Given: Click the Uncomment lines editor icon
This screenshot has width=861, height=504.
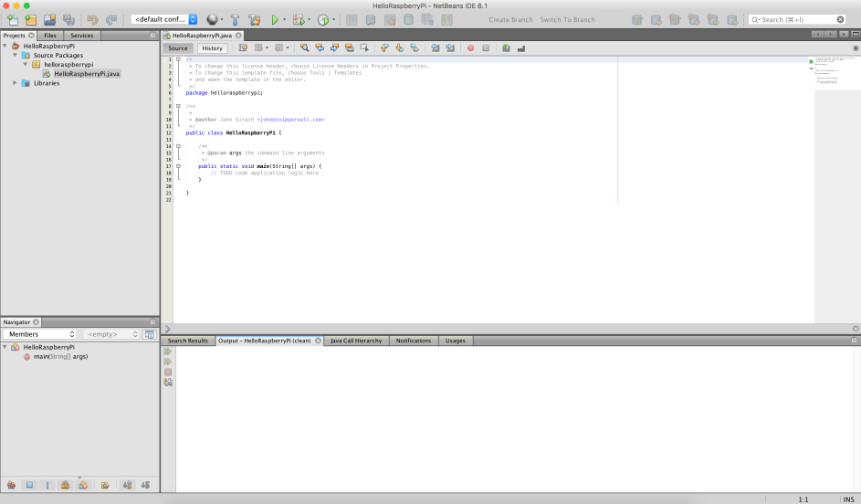Looking at the screenshot, I should pyautogui.click(x=521, y=48).
